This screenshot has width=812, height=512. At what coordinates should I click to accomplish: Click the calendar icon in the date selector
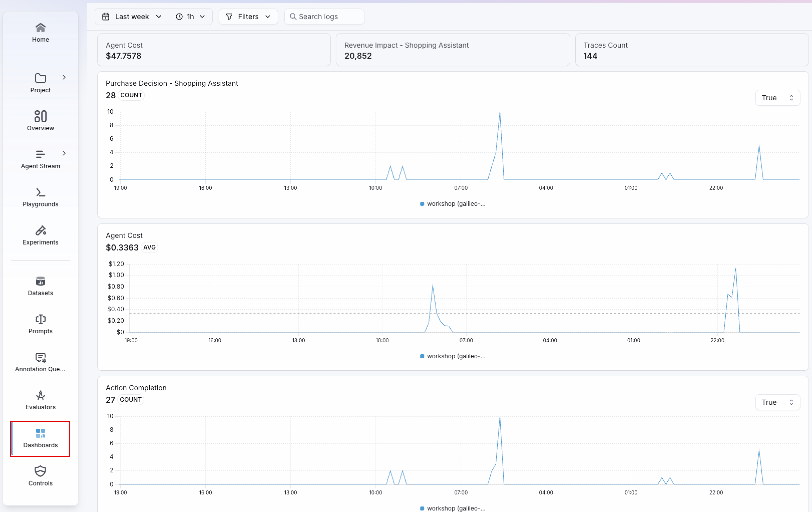106,17
